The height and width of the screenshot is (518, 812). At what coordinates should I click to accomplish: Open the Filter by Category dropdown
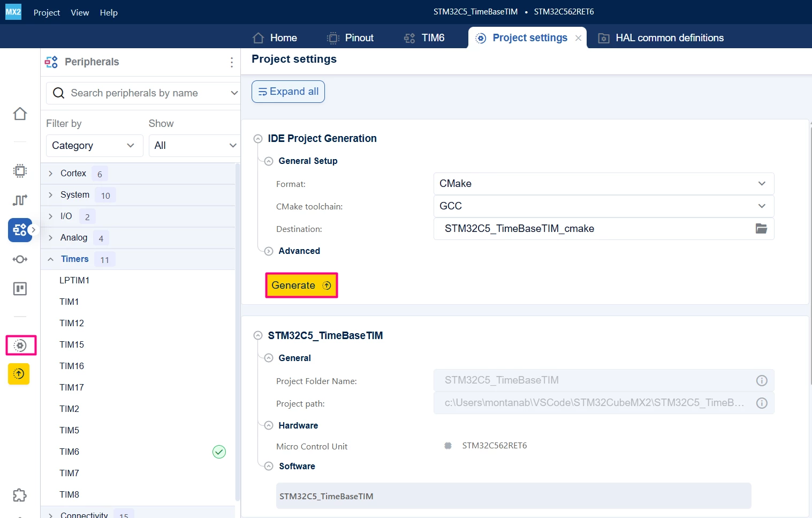(x=94, y=146)
